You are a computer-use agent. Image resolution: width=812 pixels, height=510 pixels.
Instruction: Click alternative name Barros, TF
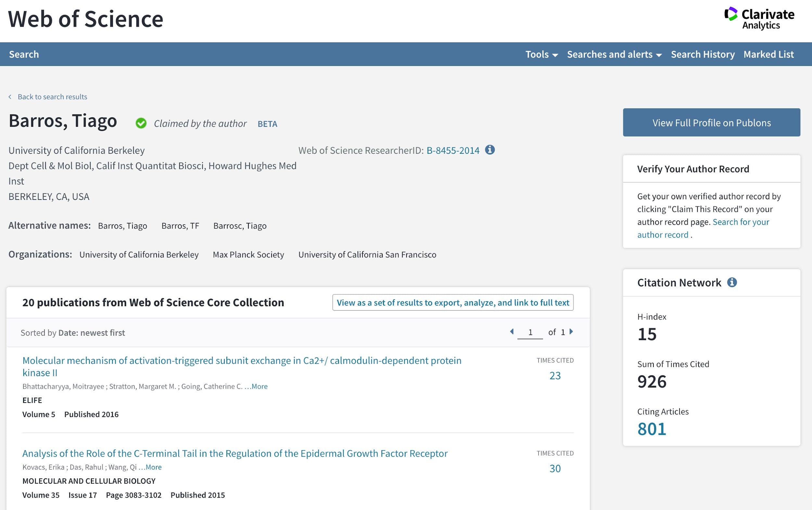[x=180, y=226]
